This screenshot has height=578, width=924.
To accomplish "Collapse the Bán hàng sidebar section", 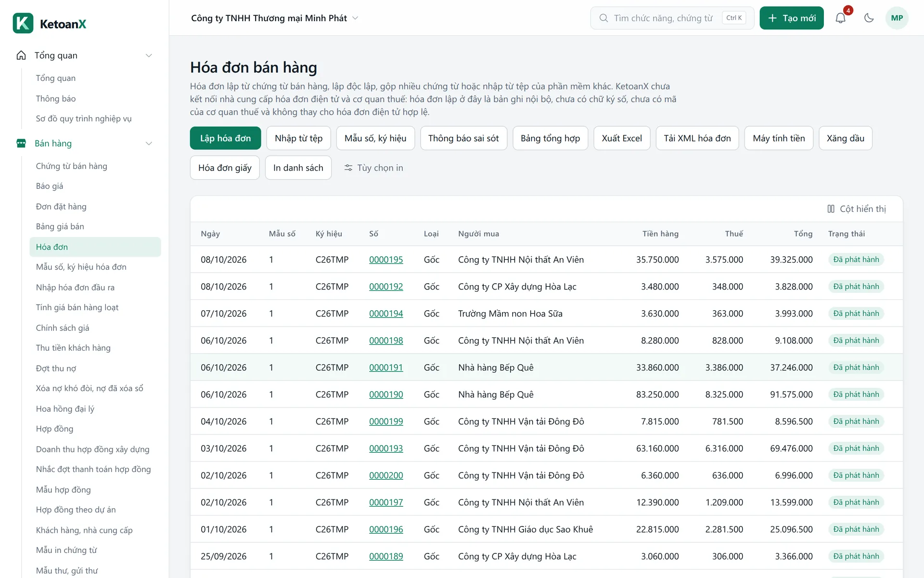I will (x=149, y=143).
